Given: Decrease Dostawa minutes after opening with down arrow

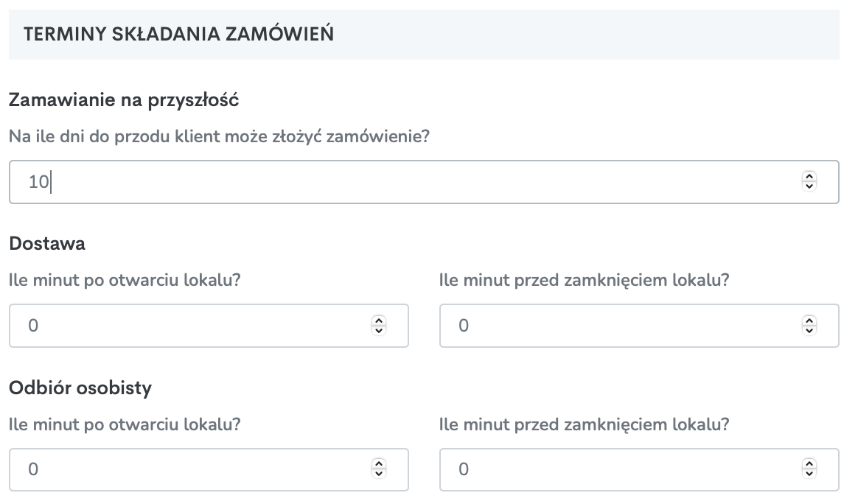Looking at the screenshot, I should pyautogui.click(x=379, y=330).
